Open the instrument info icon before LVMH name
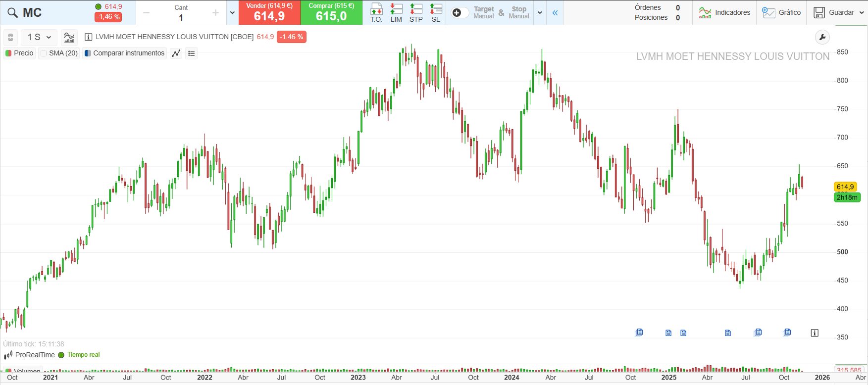 click(89, 37)
